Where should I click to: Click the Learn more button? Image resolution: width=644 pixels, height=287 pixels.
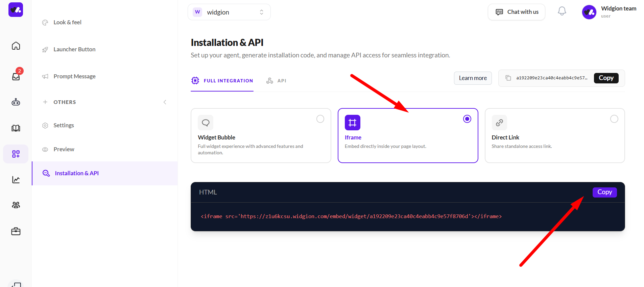[473, 78]
